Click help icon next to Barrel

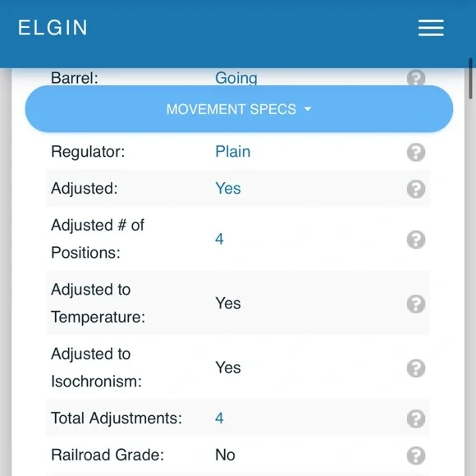(416, 78)
